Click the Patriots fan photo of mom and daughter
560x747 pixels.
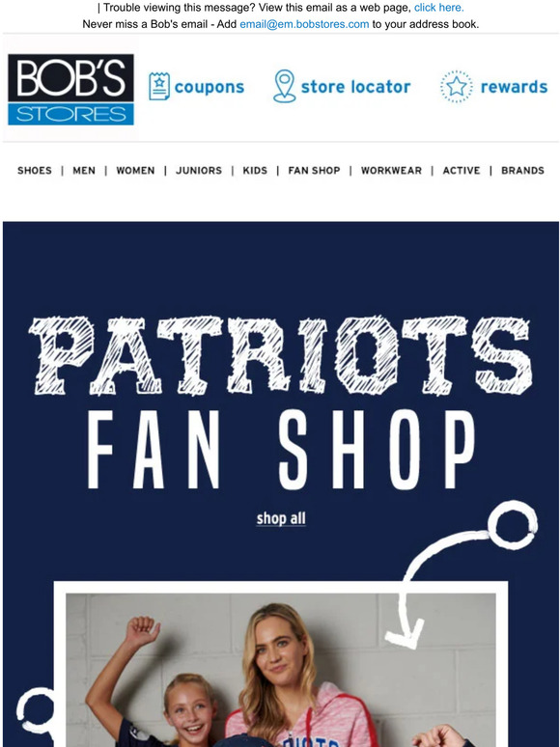click(x=281, y=670)
